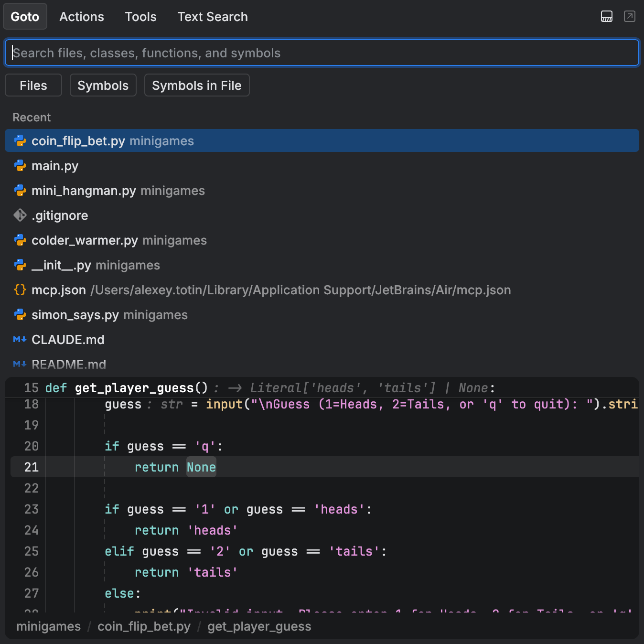Click the git icon beside .gitignore
The height and width of the screenshot is (644, 644).
tap(20, 215)
